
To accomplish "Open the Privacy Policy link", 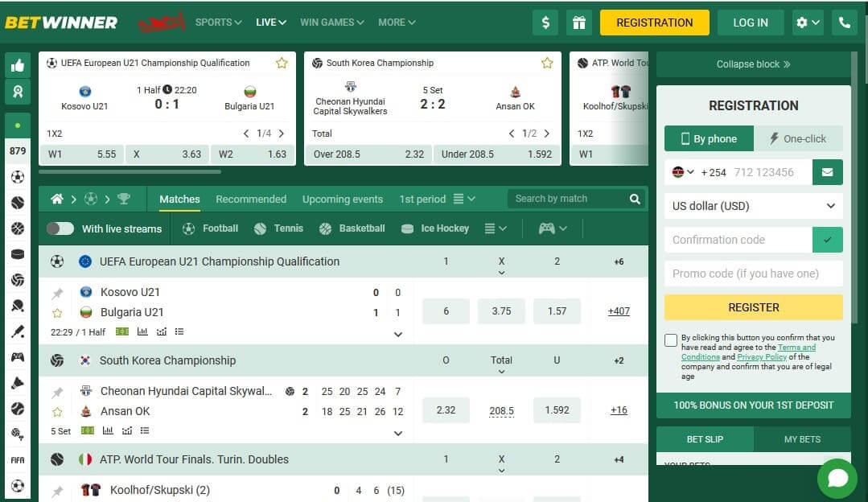I will [x=762, y=357].
